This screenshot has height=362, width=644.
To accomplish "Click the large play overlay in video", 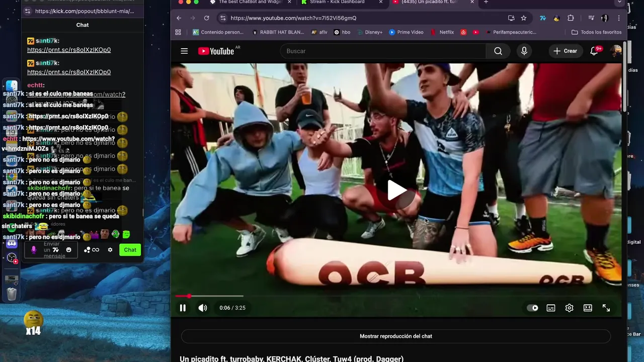I will click(x=396, y=190).
